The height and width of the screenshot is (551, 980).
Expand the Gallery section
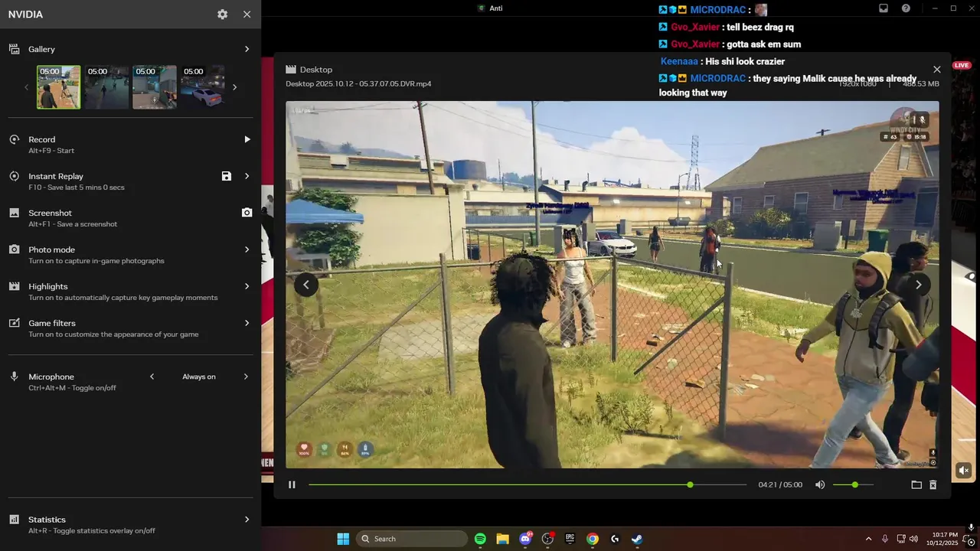[x=247, y=49]
